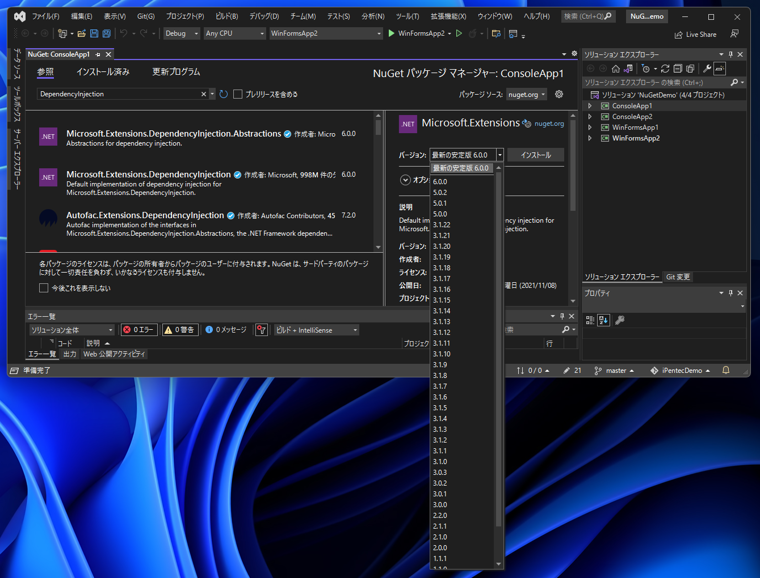The width and height of the screenshot is (760, 578).
Task: Open the solution scope dropdown in Error List
Action: tap(71, 330)
